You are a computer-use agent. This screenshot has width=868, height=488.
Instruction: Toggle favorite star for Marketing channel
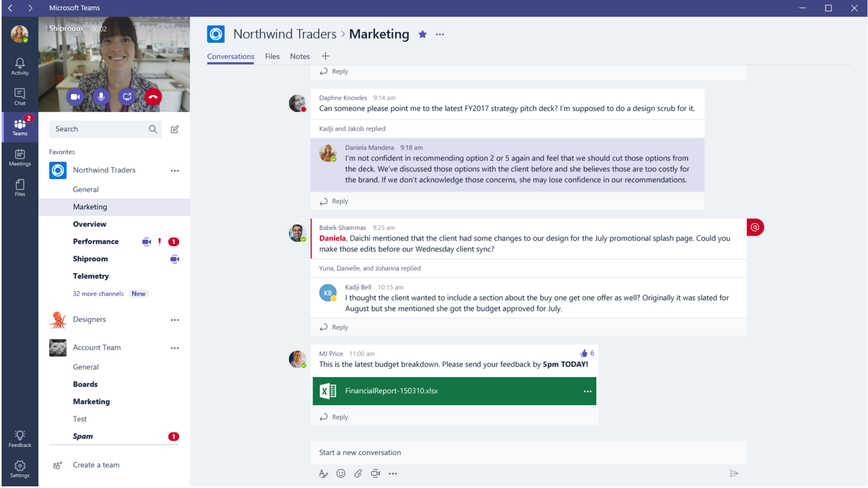423,34
